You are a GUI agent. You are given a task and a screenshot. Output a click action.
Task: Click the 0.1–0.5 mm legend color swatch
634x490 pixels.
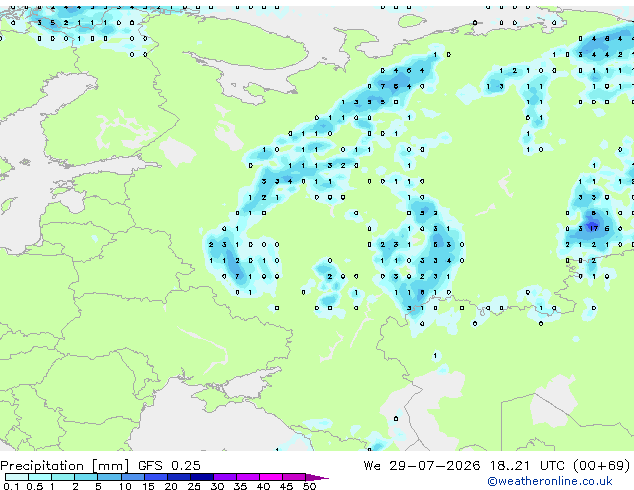pos(17,477)
